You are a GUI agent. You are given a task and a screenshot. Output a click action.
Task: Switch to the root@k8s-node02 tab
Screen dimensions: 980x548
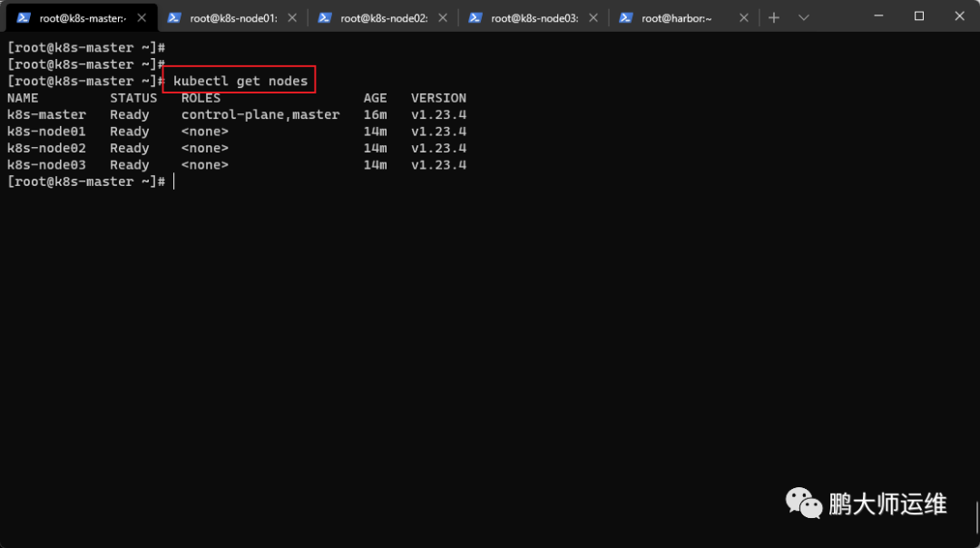[x=383, y=18]
